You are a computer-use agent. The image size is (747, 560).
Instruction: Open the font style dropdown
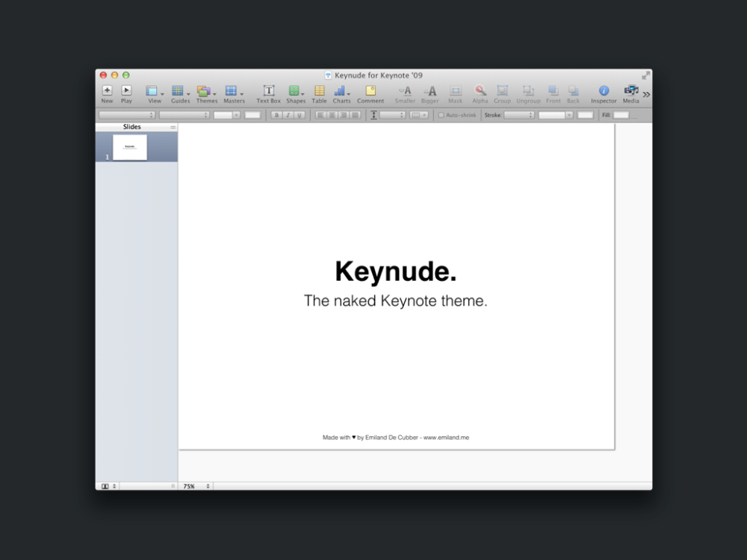tap(184, 115)
